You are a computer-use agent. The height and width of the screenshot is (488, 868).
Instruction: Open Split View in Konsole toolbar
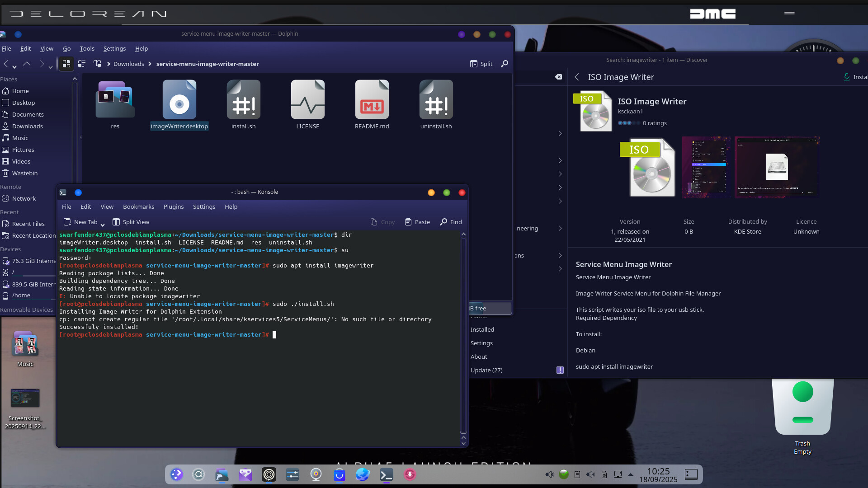tap(131, 222)
